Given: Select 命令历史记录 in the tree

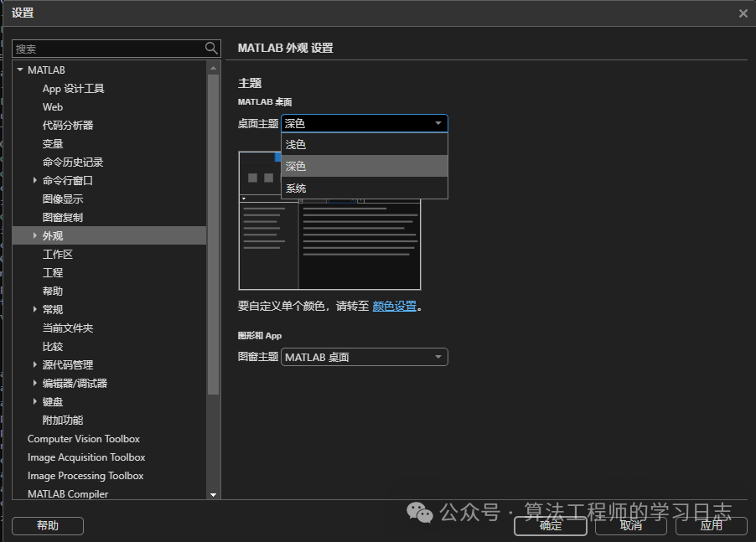Looking at the screenshot, I should coord(73,162).
